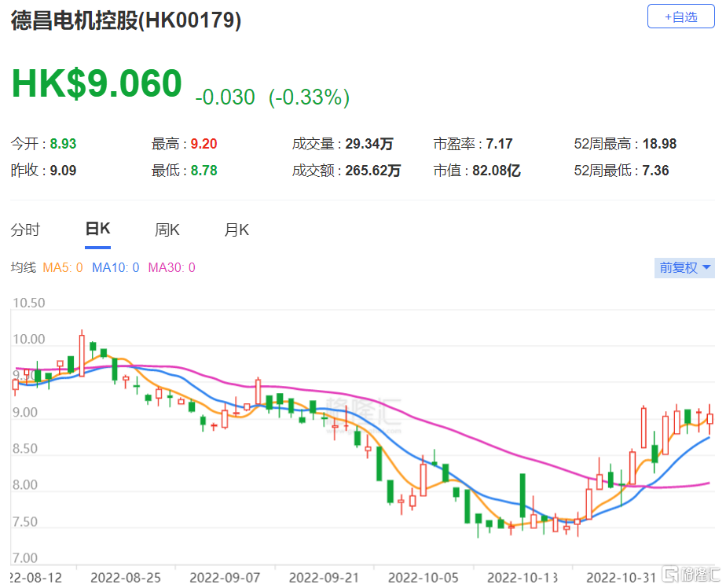Select the 日K daily chart tab

97,230
